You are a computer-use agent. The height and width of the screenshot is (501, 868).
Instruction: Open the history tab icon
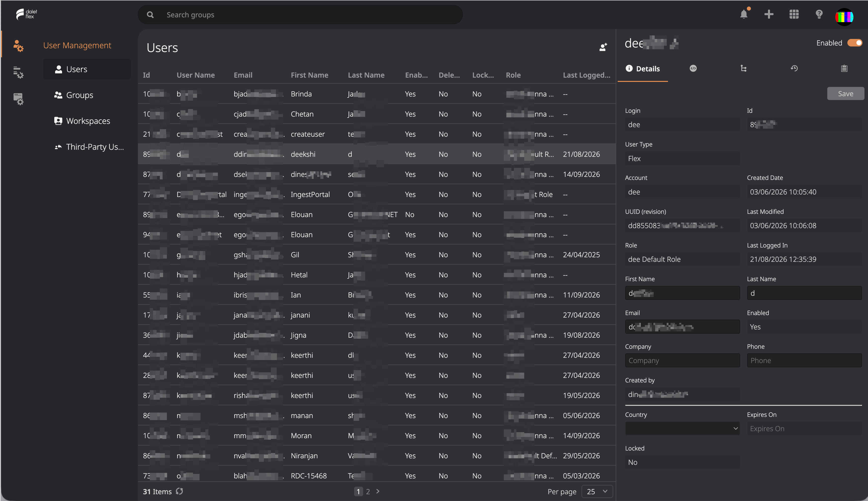pos(794,69)
